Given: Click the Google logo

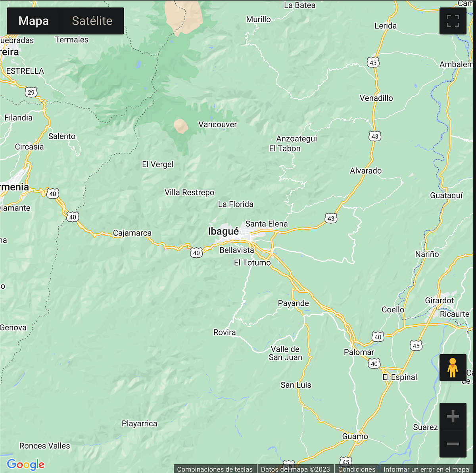Looking at the screenshot, I should tap(25, 464).
